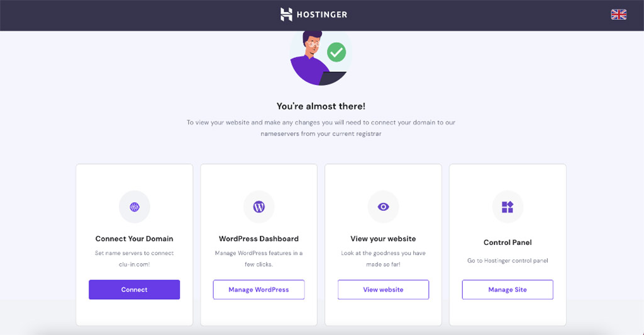Click the "Set name servers to connect" description
The width and height of the screenshot is (644, 335).
coord(135,253)
